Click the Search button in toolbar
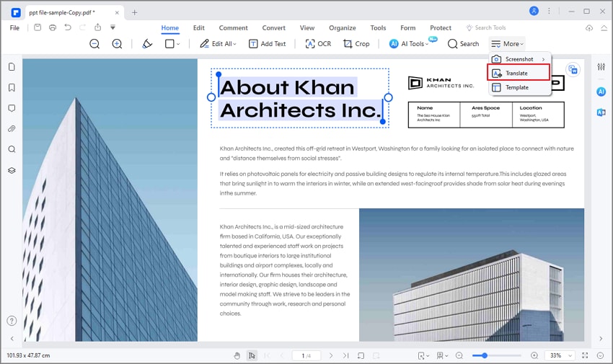Viewport: 613px width, 364px height. (x=463, y=44)
